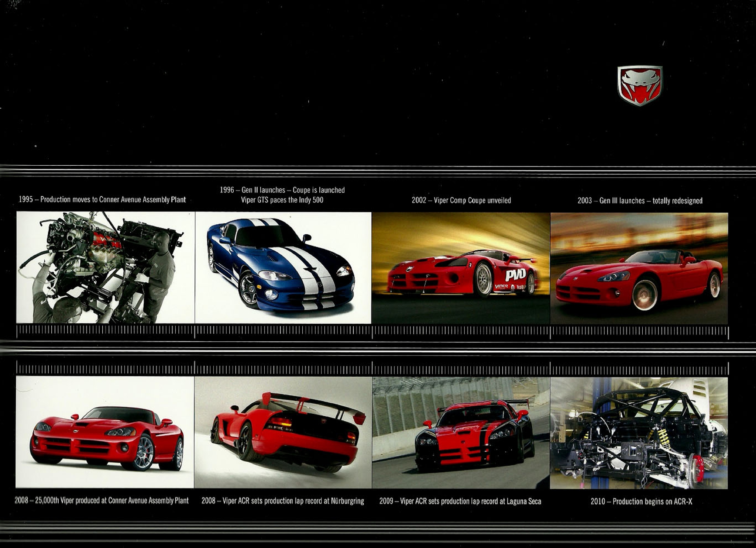Select the ACR-X roll cage chassis photo
The height and width of the screenshot is (548, 756).
[639, 433]
